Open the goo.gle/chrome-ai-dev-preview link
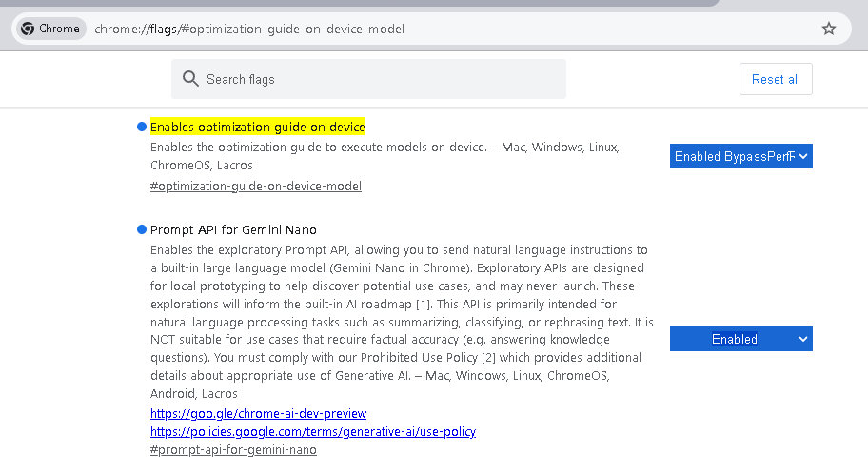 click(258, 414)
